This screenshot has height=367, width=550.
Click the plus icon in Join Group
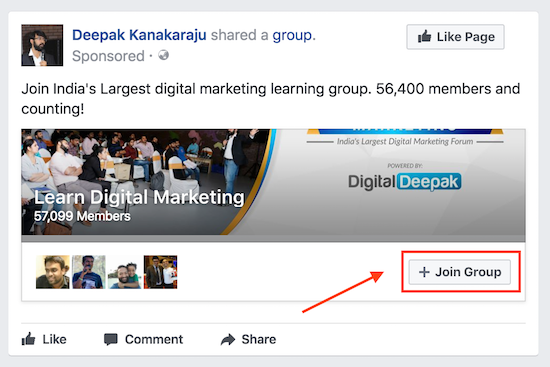click(x=424, y=272)
